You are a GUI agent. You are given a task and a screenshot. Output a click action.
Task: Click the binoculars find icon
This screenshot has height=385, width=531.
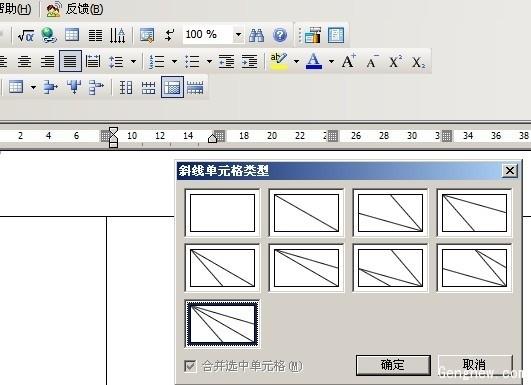pos(256,35)
